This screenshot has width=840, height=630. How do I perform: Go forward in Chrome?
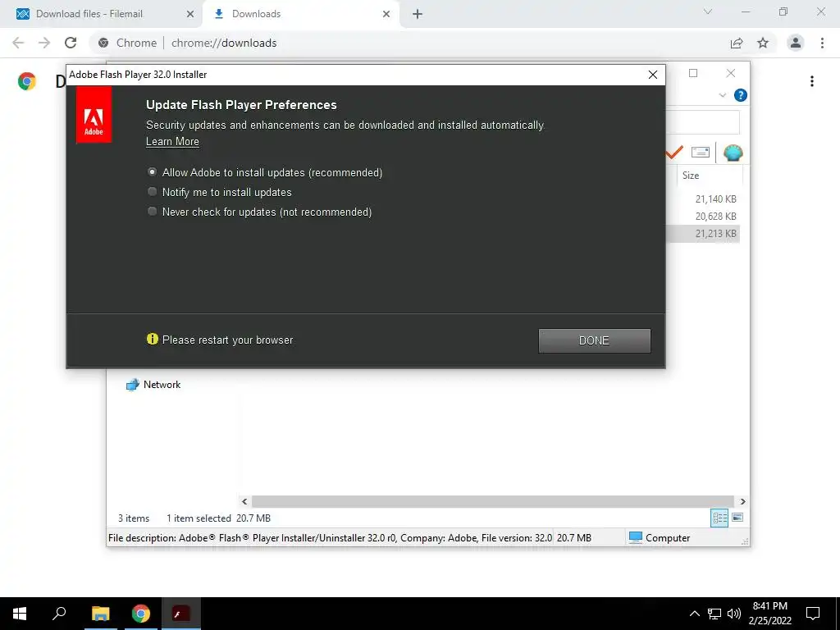[44, 43]
